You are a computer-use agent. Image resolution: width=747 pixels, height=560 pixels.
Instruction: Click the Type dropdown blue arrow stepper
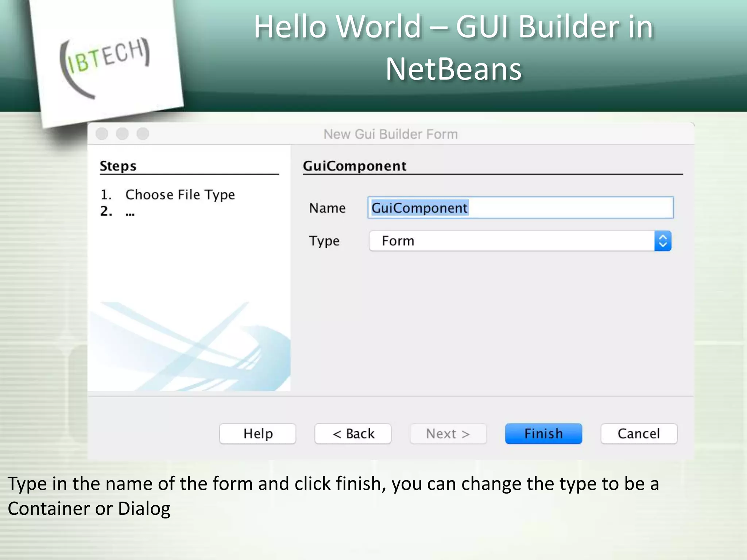(663, 241)
